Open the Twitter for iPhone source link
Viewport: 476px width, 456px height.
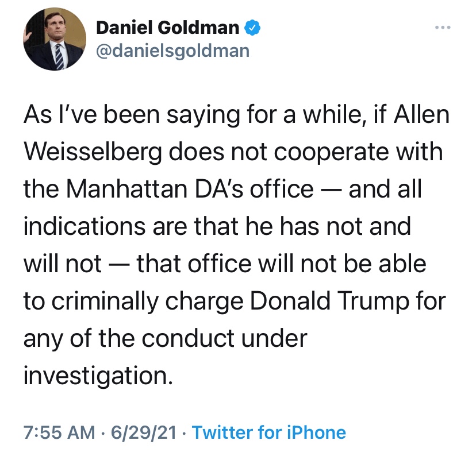coord(268,432)
